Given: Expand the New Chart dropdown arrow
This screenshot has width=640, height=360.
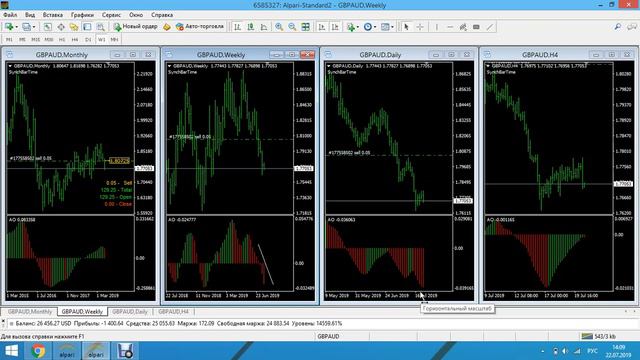Looking at the screenshot, I should [x=16, y=27].
